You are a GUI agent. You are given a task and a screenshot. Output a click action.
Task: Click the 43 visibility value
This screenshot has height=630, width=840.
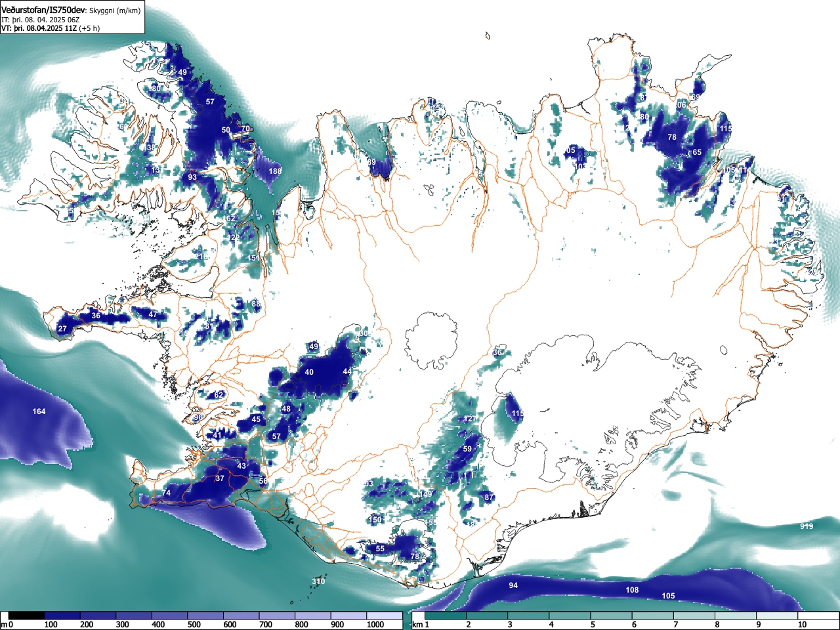(241, 466)
